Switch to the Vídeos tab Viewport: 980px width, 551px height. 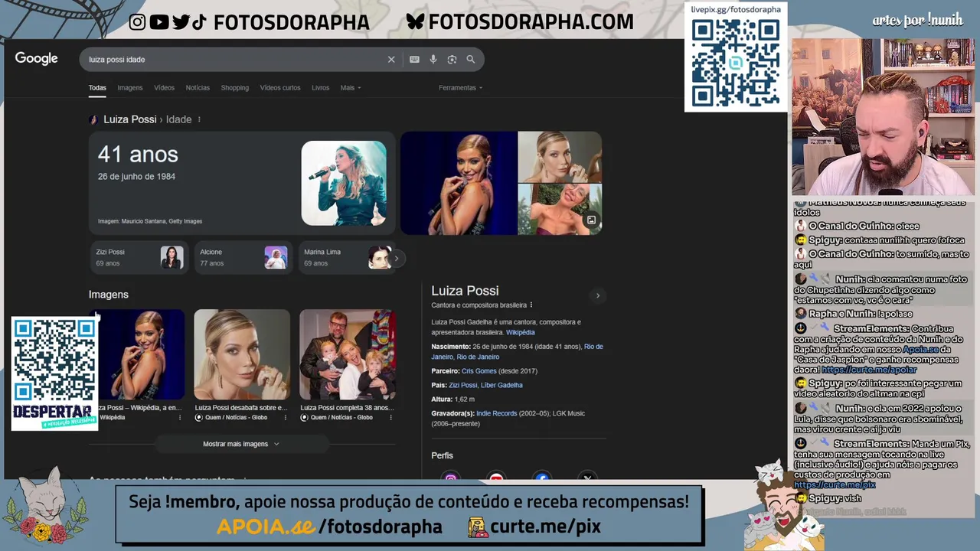pyautogui.click(x=164, y=88)
